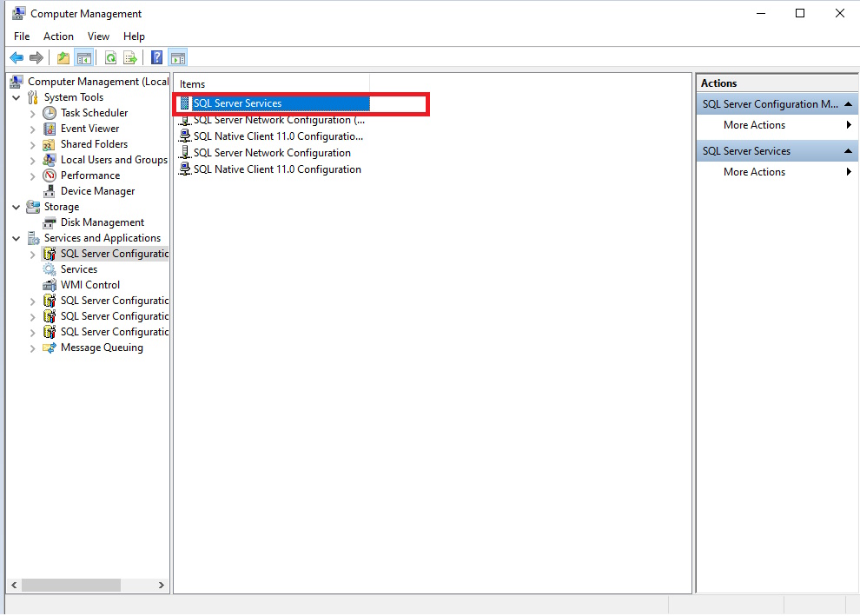Collapse the Services and Applications node
The height and width of the screenshot is (616, 860).
click(17, 239)
